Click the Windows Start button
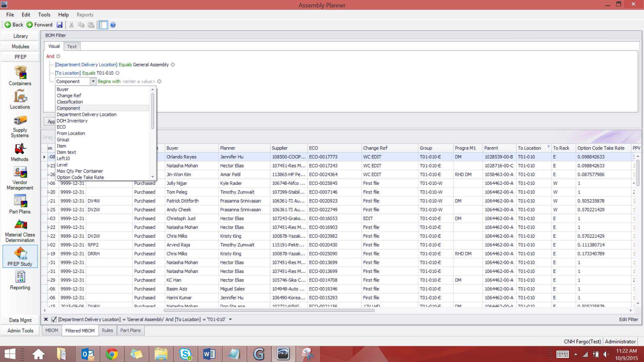 pos(10,354)
